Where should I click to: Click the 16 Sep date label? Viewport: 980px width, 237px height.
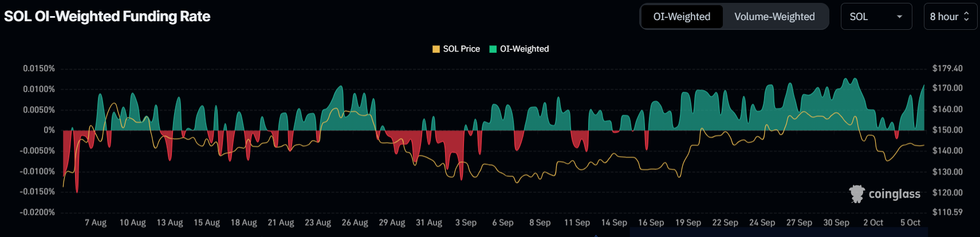pos(651,223)
